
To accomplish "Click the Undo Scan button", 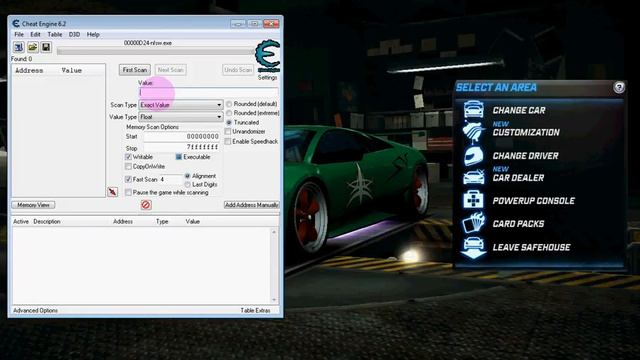I will [238, 70].
